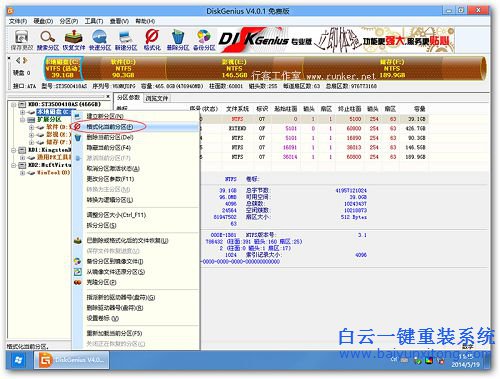Select the C: 39.1GB partition bar segment
500x379 pixels.
tap(63, 68)
